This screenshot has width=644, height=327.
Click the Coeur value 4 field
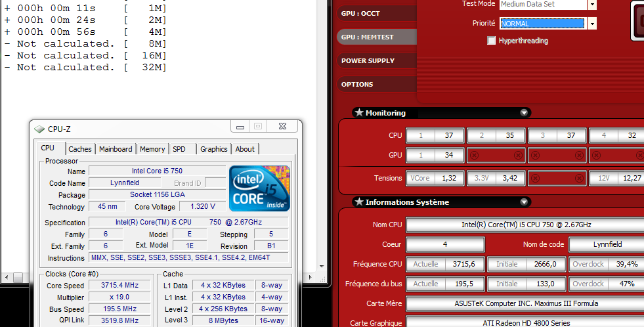[445, 244]
